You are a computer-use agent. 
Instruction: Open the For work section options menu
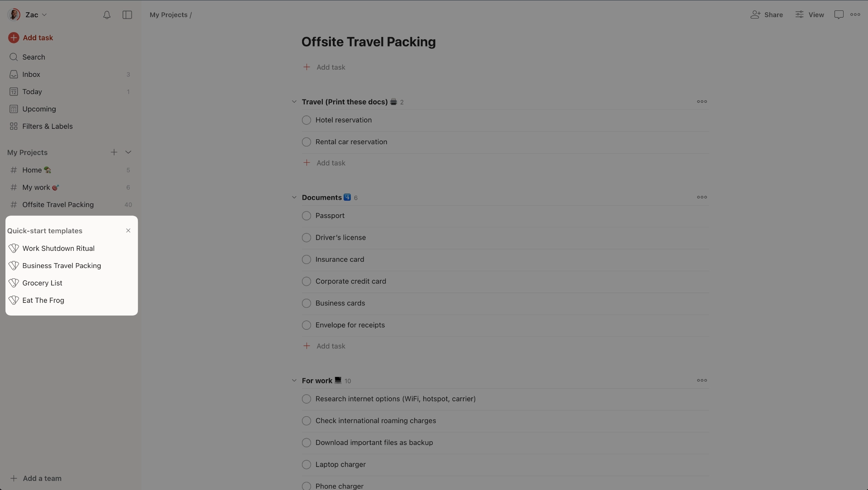702,380
